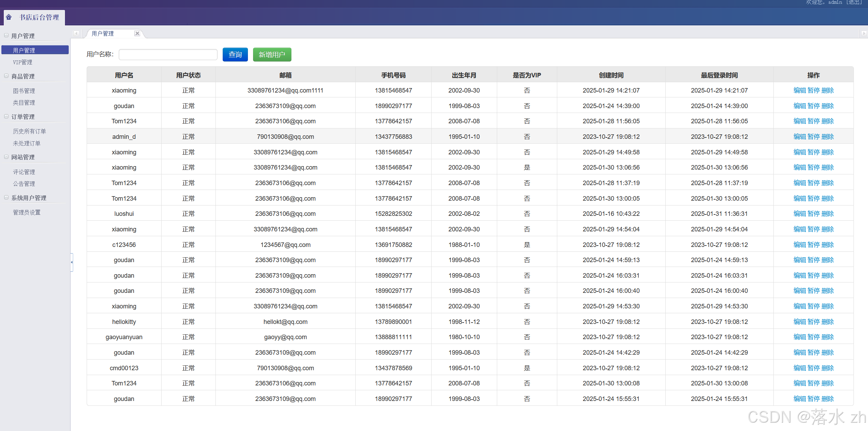Toggle the 系统用户管理 section arrow
Viewport: 868px width, 431px height.
click(x=6, y=198)
